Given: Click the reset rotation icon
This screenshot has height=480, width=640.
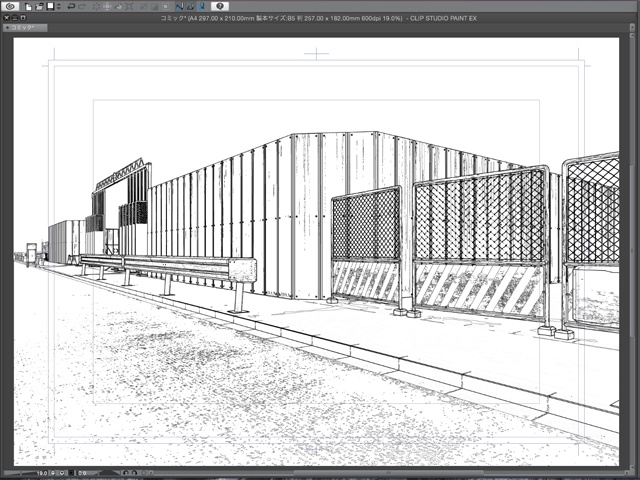Looking at the screenshot, I should coord(144,473).
